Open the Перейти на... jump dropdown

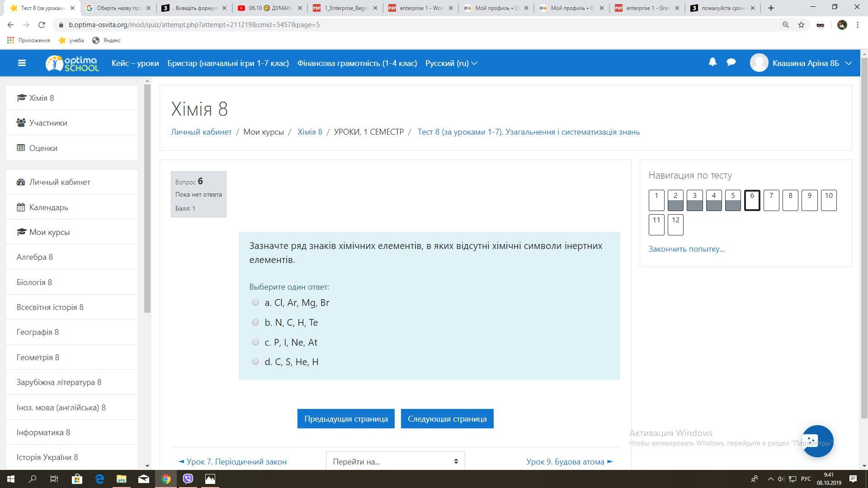[395, 461]
